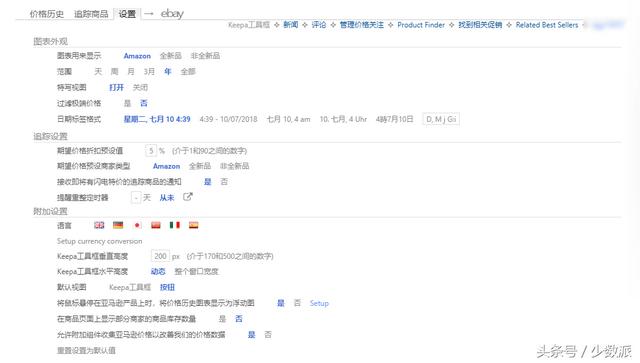Open the Setup link for hover chart
The image size is (640, 363).
(319, 303)
